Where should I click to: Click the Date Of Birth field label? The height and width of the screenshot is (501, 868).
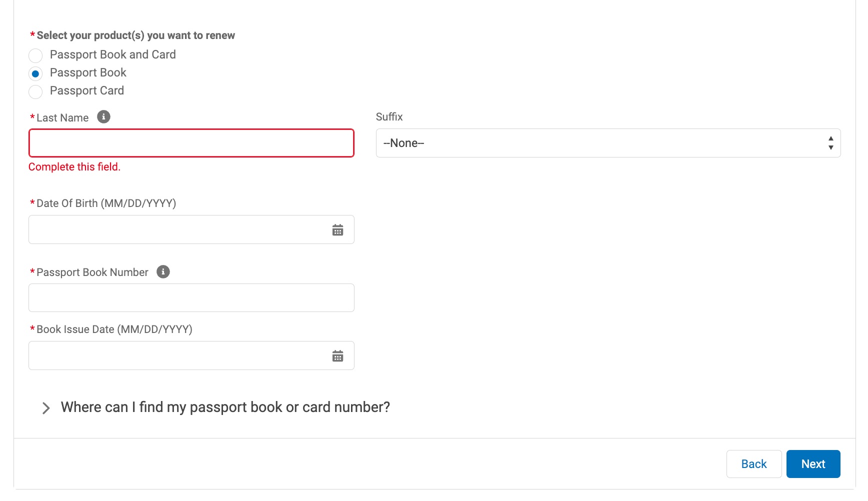click(105, 203)
